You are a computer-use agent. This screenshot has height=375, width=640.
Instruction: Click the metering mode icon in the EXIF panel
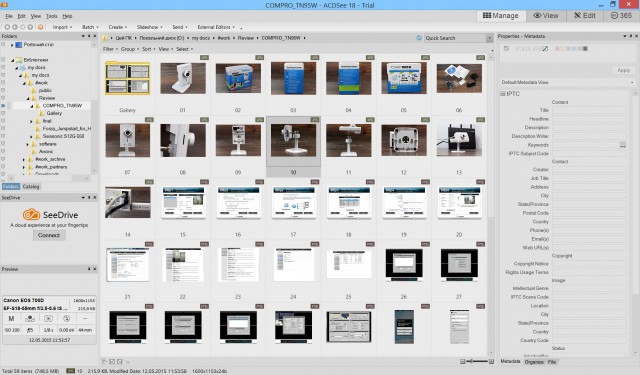(48, 318)
